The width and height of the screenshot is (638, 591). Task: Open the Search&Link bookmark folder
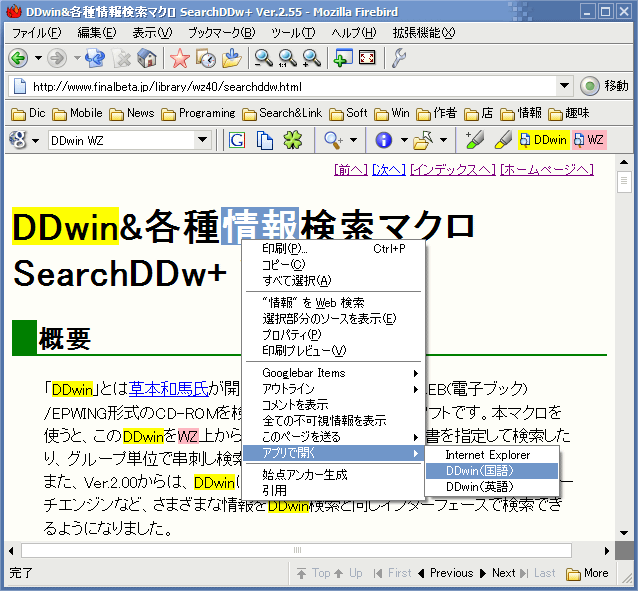pos(282,113)
